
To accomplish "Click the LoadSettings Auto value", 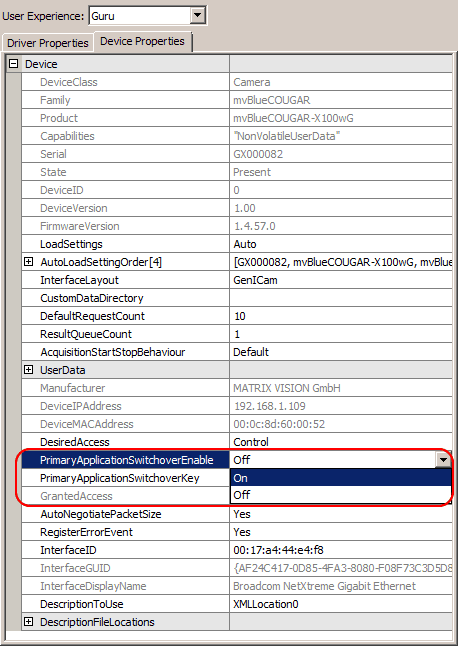I will tap(341, 244).
